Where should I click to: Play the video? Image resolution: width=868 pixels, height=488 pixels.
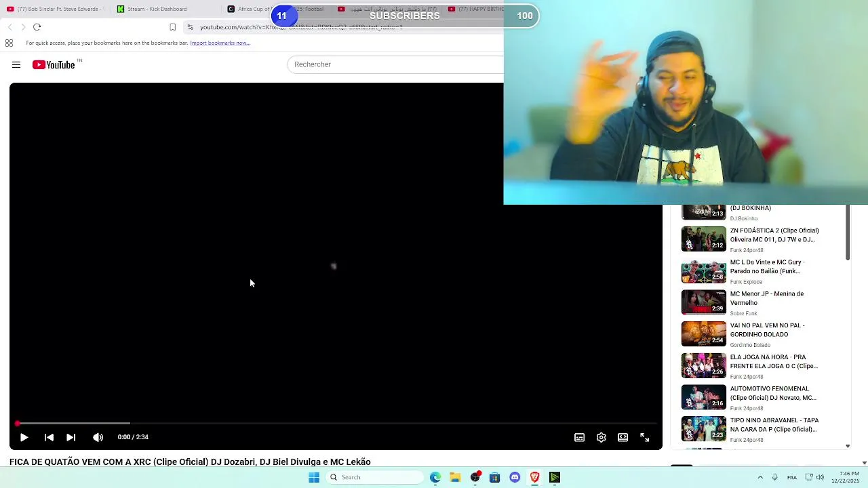click(24, 437)
